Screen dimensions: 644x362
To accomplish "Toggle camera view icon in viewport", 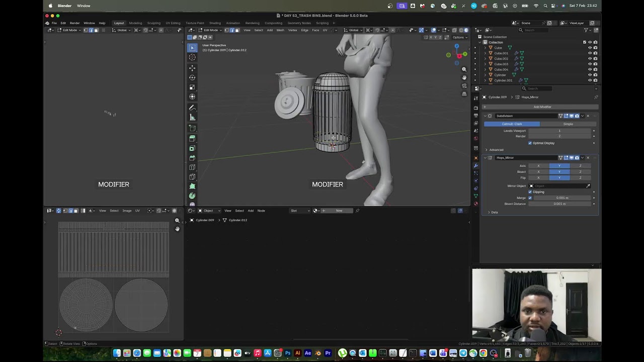I will tap(464, 86).
